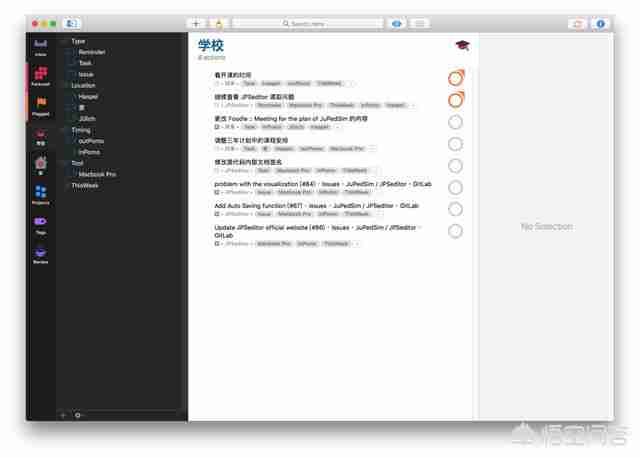Click the 学校 perspective title
The height and width of the screenshot is (458, 640).
(211, 45)
